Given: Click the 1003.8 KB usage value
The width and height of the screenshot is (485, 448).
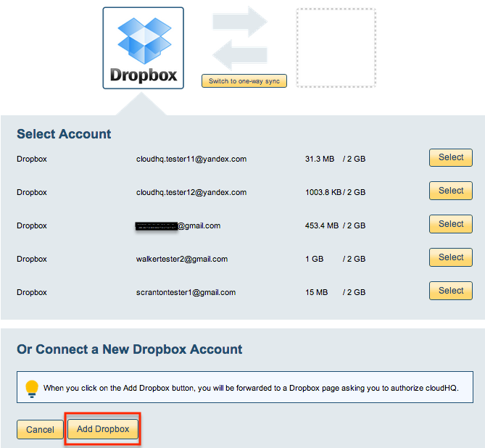Looking at the screenshot, I should click(x=323, y=192).
